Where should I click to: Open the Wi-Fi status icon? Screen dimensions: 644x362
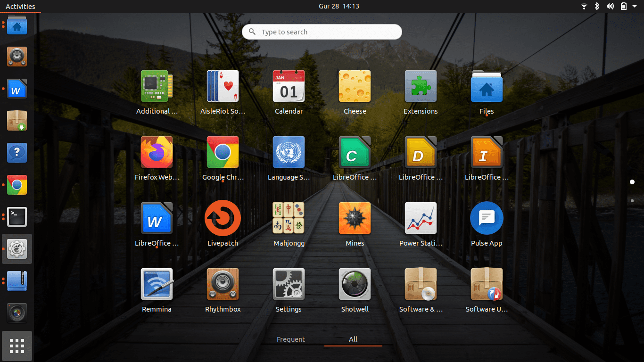pyautogui.click(x=584, y=6)
